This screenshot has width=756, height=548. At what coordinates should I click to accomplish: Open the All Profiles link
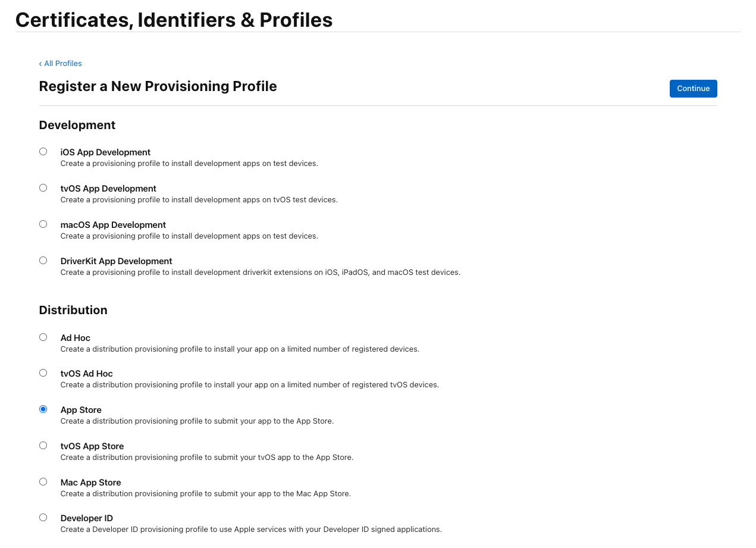(x=63, y=64)
